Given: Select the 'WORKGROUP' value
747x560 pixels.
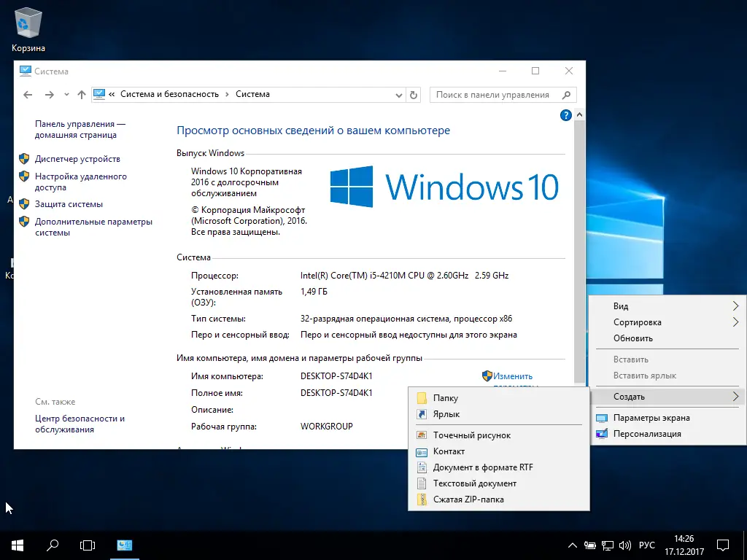Looking at the screenshot, I should pyautogui.click(x=327, y=427).
